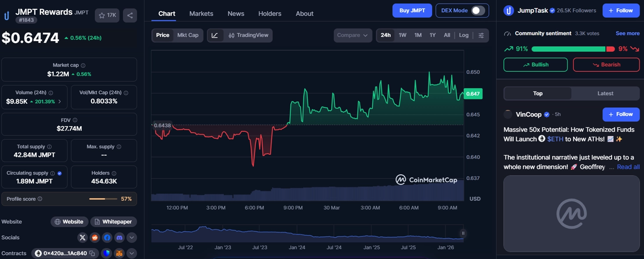Image resolution: width=644 pixels, height=259 pixels.
Task: Open the Whitepaper link
Action: click(x=113, y=222)
